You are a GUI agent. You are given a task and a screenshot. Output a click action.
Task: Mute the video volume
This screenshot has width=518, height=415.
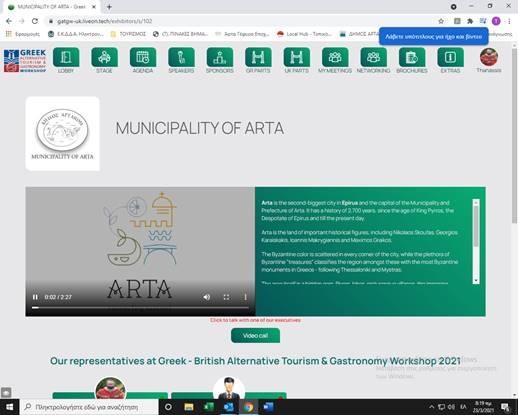[207, 297]
